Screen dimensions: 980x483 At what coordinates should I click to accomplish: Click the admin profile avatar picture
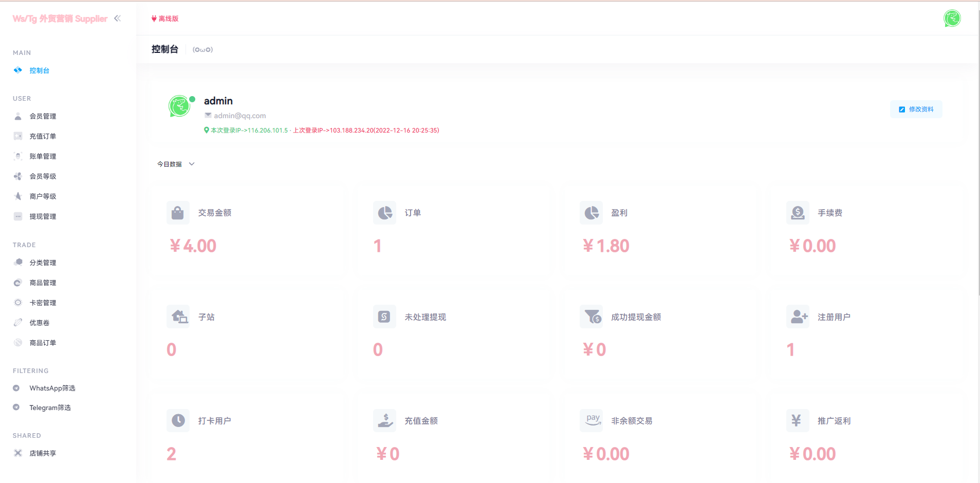tap(179, 106)
